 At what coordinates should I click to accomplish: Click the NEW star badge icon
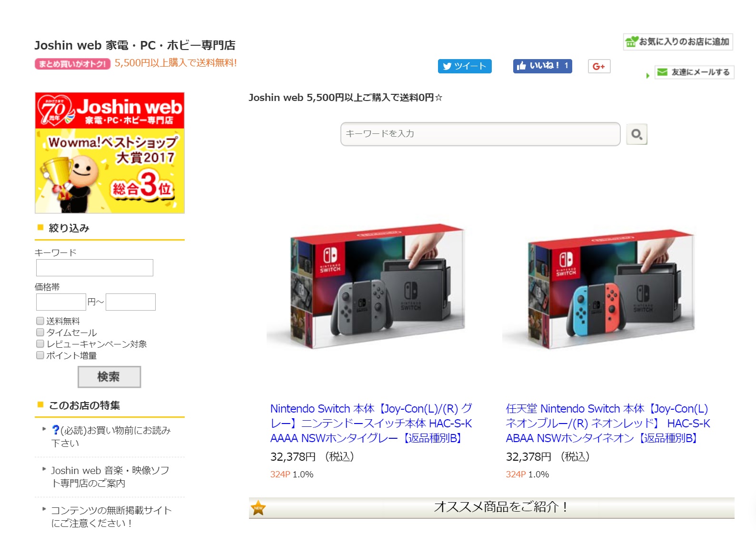click(x=258, y=508)
